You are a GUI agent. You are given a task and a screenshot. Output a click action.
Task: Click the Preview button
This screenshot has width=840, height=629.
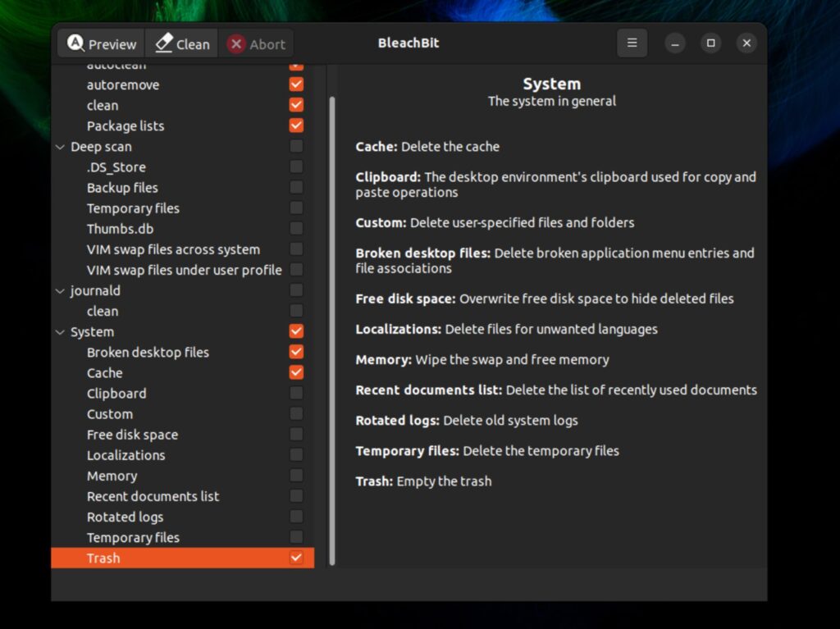coord(100,43)
